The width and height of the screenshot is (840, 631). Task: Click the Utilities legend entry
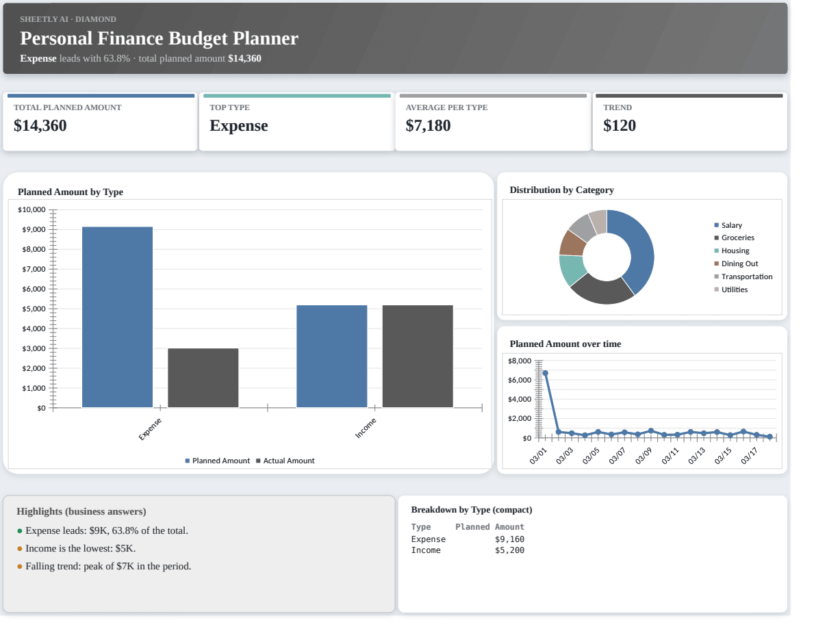731,289
